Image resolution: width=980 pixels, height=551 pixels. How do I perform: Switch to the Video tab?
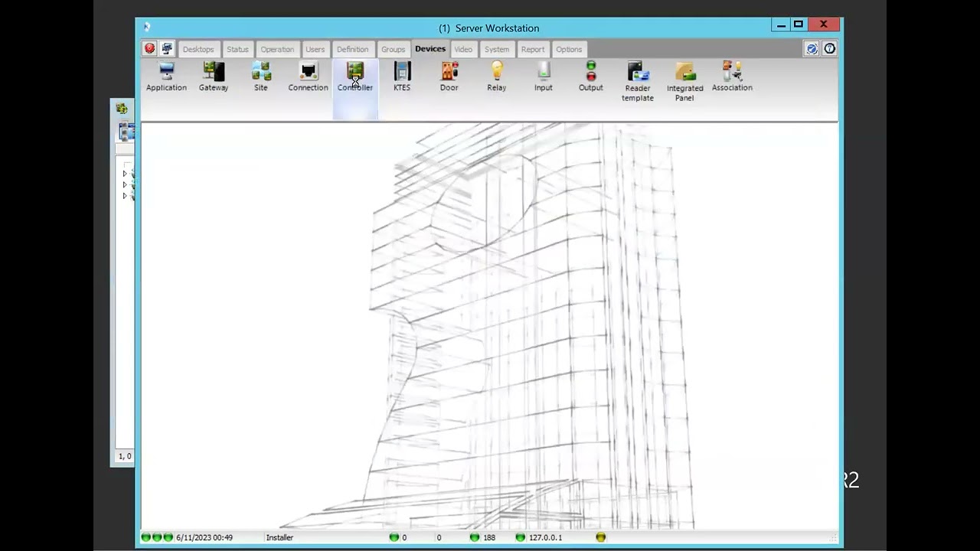coord(463,49)
